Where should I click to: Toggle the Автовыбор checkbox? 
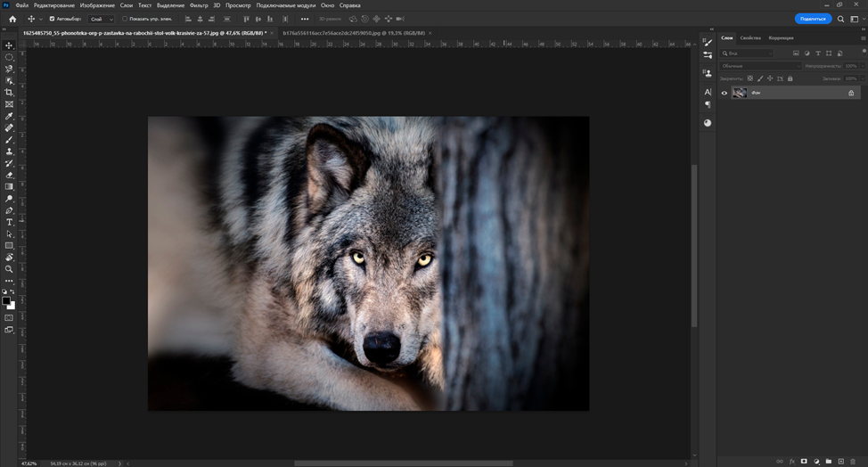(x=52, y=19)
